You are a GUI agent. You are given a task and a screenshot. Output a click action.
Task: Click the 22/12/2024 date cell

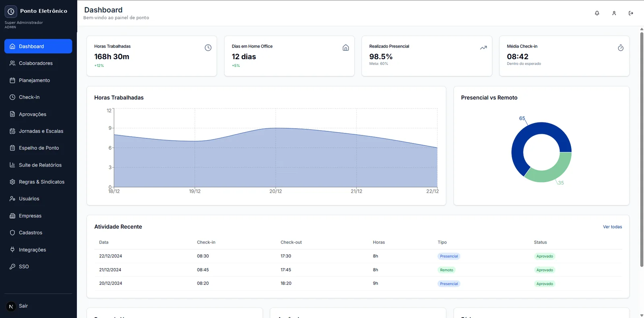pyautogui.click(x=111, y=256)
